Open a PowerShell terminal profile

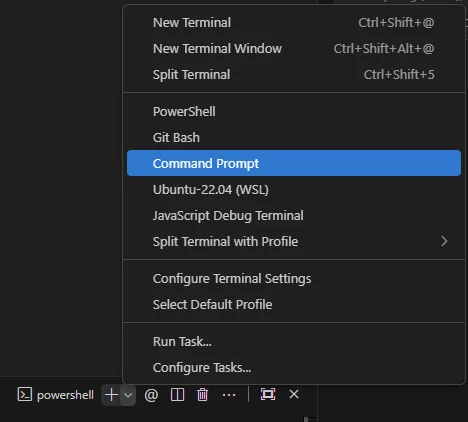tap(294, 112)
